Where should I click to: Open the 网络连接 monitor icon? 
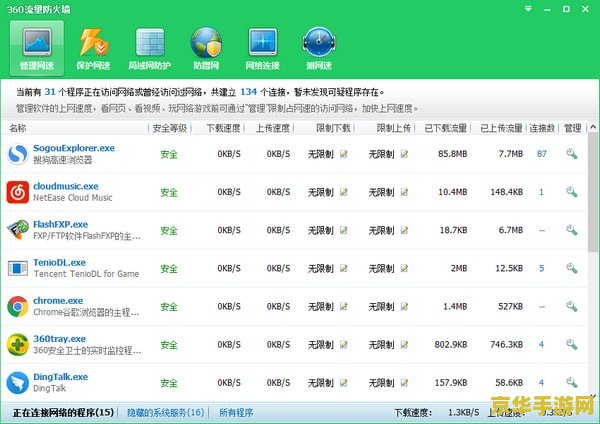(262, 48)
